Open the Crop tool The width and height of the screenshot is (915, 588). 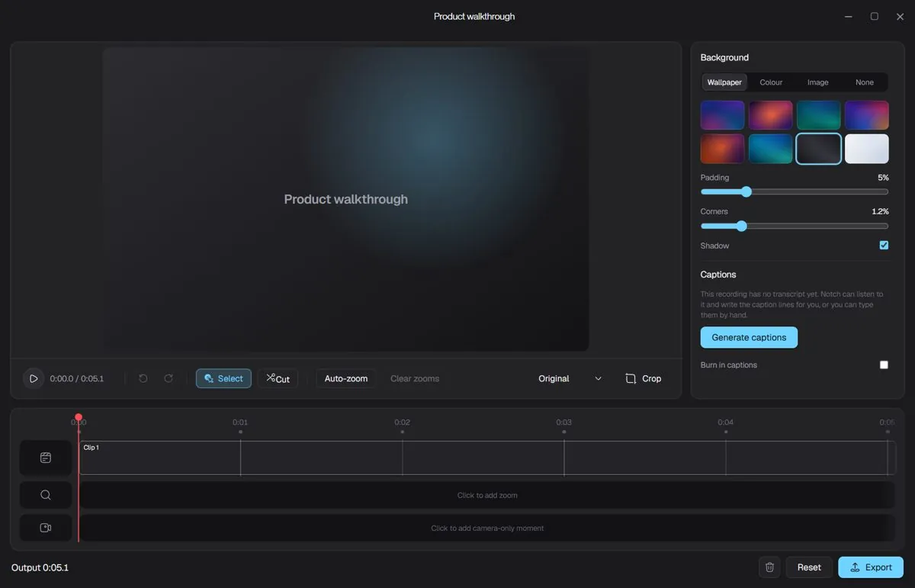pyautogui.click(x=643, y=378)
